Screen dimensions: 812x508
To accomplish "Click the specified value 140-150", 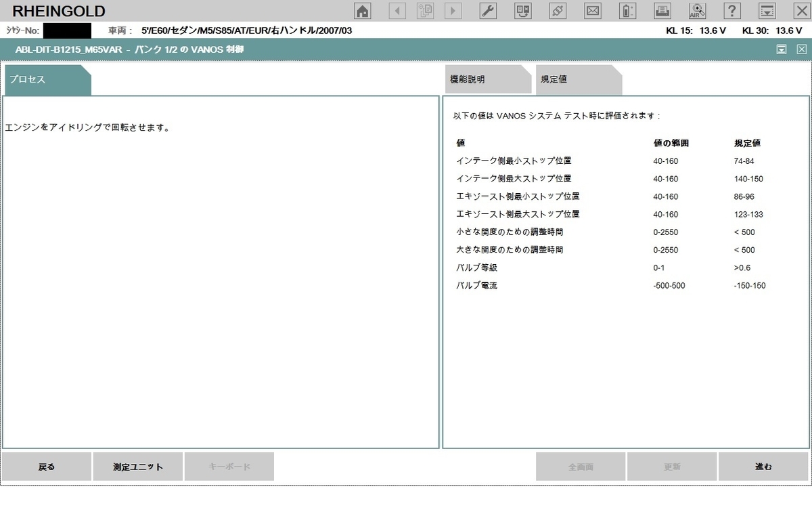I will tap(748, 179).
